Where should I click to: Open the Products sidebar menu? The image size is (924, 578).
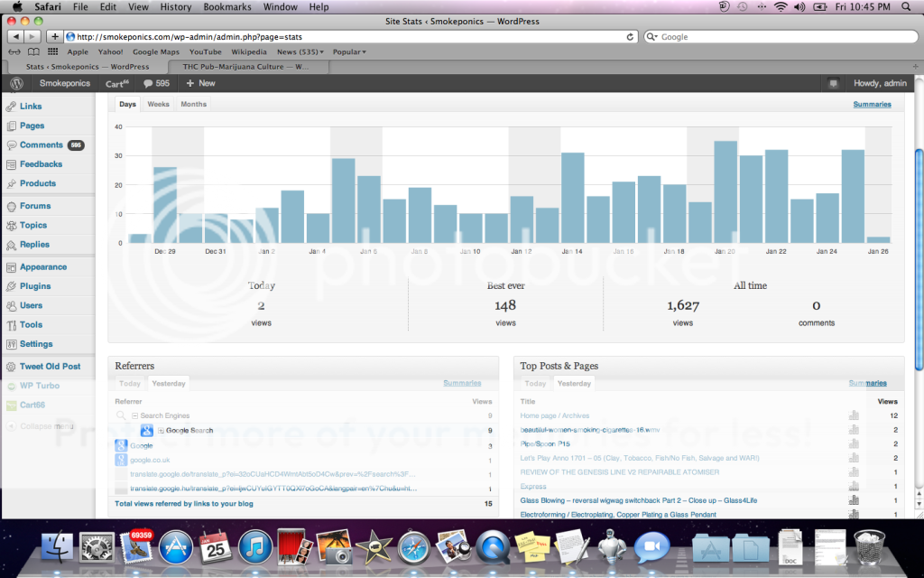38,183
